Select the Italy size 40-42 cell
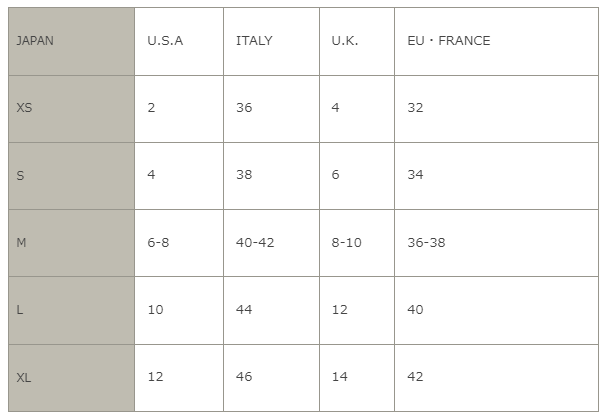The height and width of the screenshot is (416, 604). 271,243
